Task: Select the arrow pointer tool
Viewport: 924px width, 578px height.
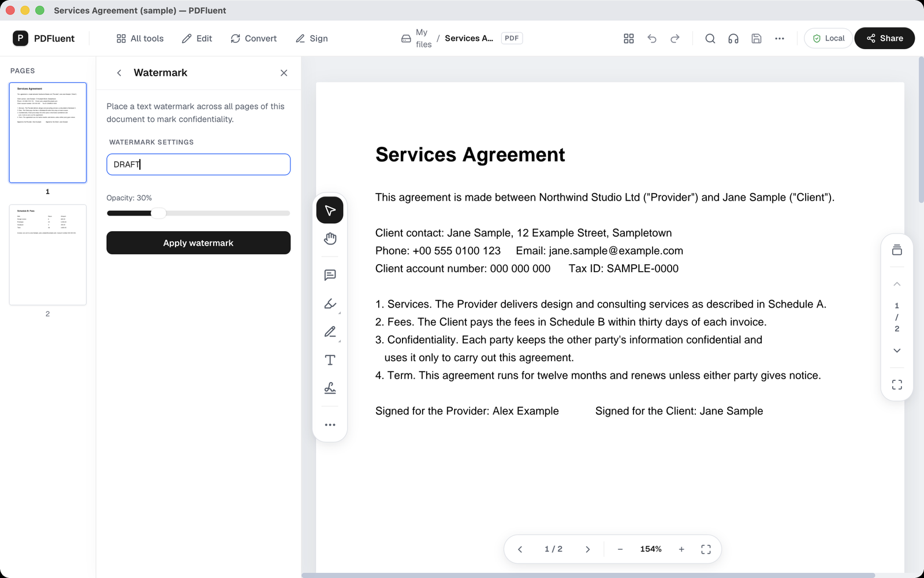Action: click(330, 210)
